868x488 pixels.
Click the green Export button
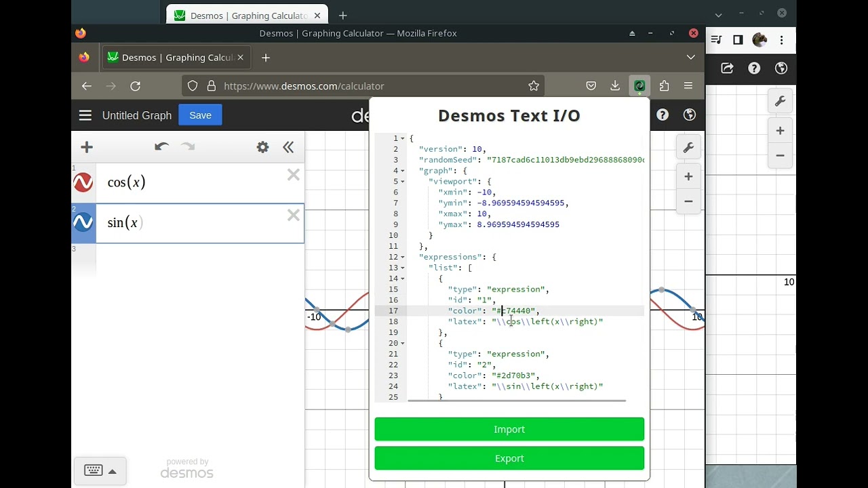pos(509,458)
